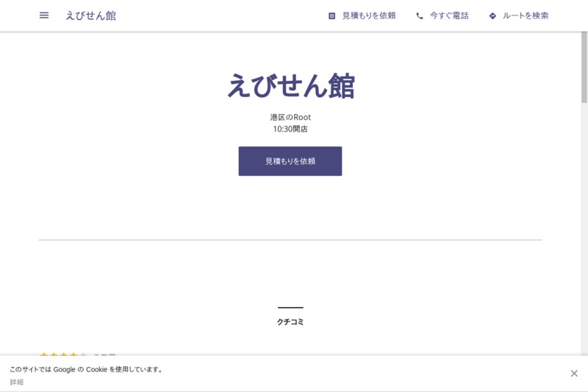Click the review star rating icons
This screenshot has width=588, height=392.
point(63,354)
